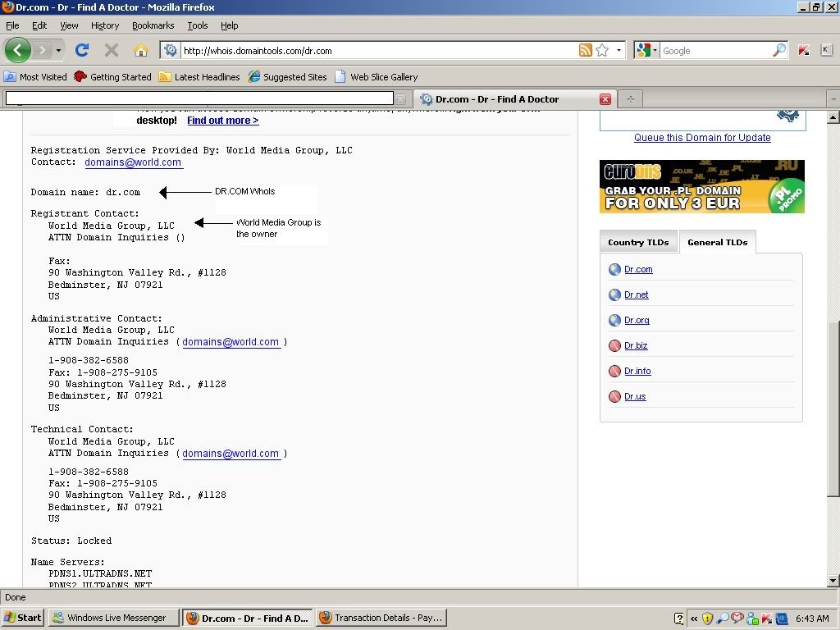Open the Dr.net link

click(637, 294)
